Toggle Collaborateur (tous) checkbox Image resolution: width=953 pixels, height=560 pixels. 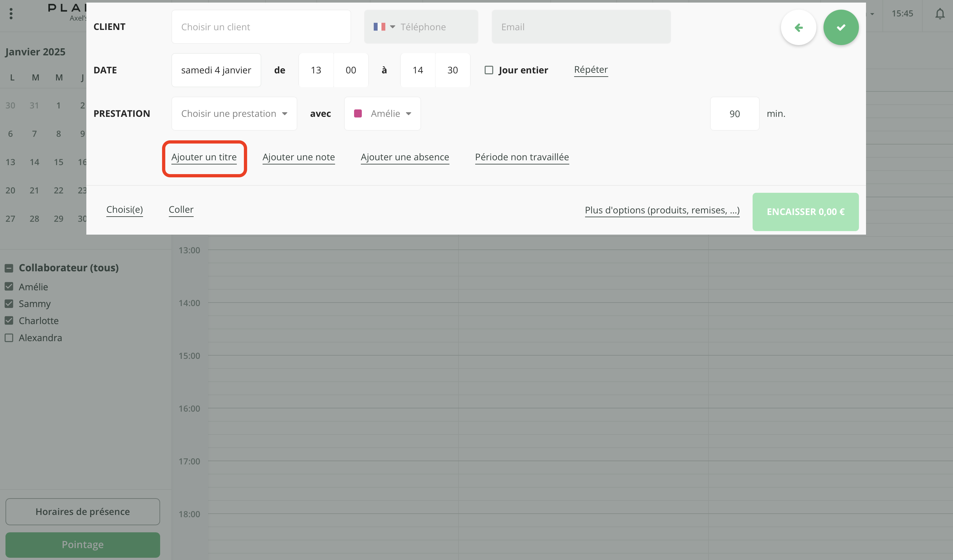tap(9, 268)
